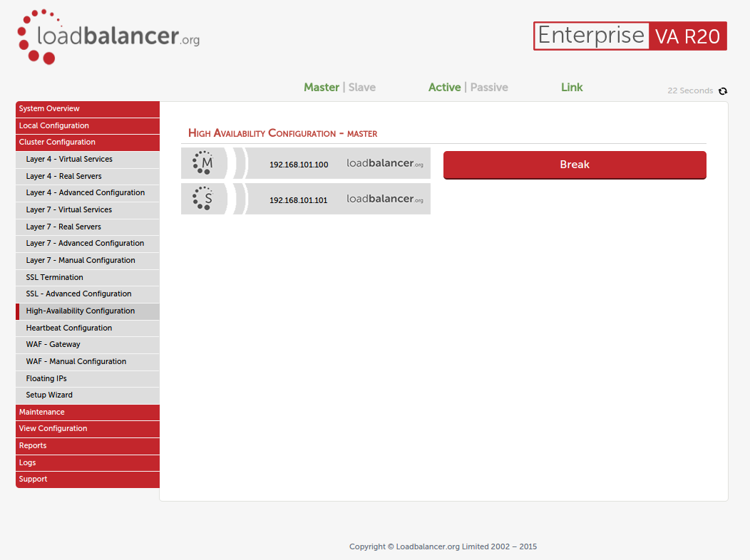Click the slave node S icon
Image resolution: width=750 pixels, height=560 pixels.
[x=202, y=198]
